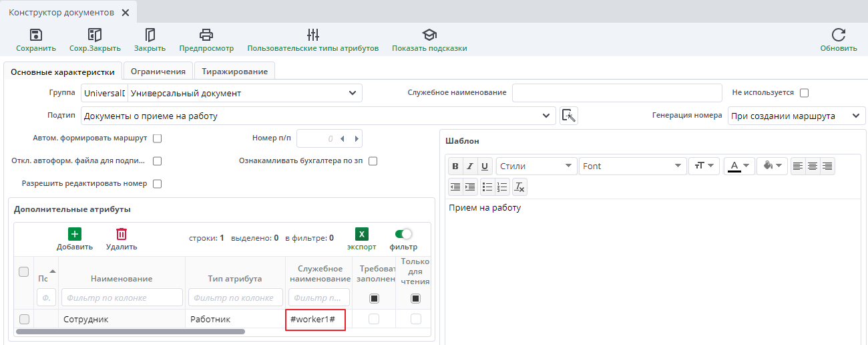Open the text color picker
This screenshot has width=868, height=345.
tap(740, 166)
